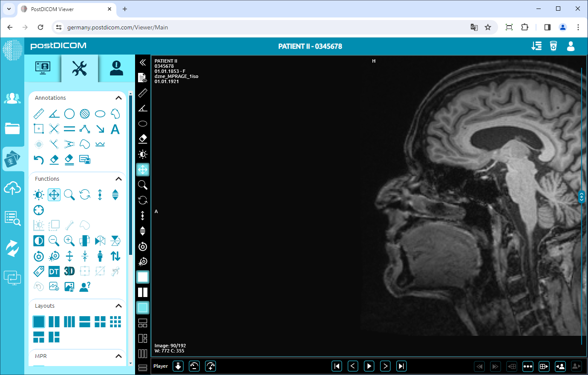The width and height of the screenshot is (588, 375).
Task: Toggle the pan move function
Action: 54,195
